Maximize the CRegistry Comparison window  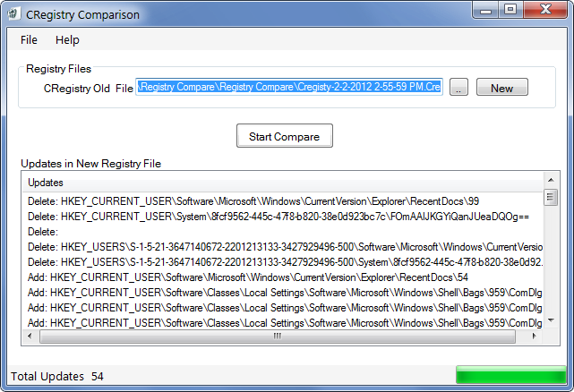click(510, 10)
